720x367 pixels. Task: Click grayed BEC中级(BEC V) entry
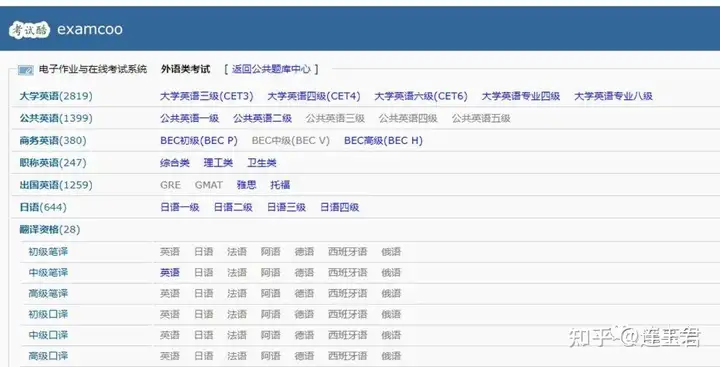pos(291,141)
